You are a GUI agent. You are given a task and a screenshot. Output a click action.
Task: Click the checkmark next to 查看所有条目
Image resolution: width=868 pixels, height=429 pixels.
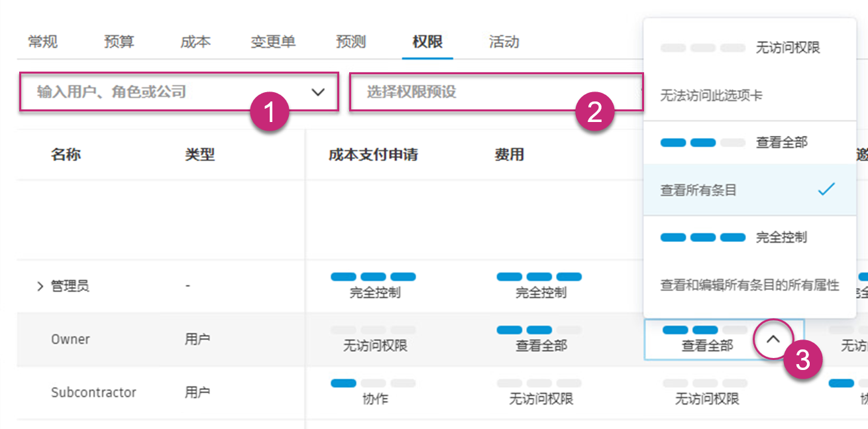click(826, 190)
